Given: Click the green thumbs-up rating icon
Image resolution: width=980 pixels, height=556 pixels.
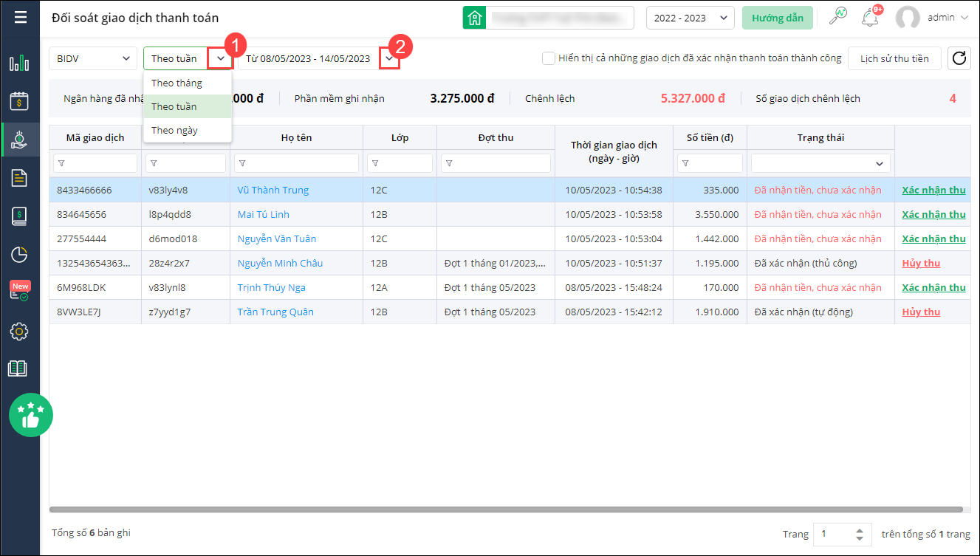Looking at the screenshot, I should (x=30, y=415).
